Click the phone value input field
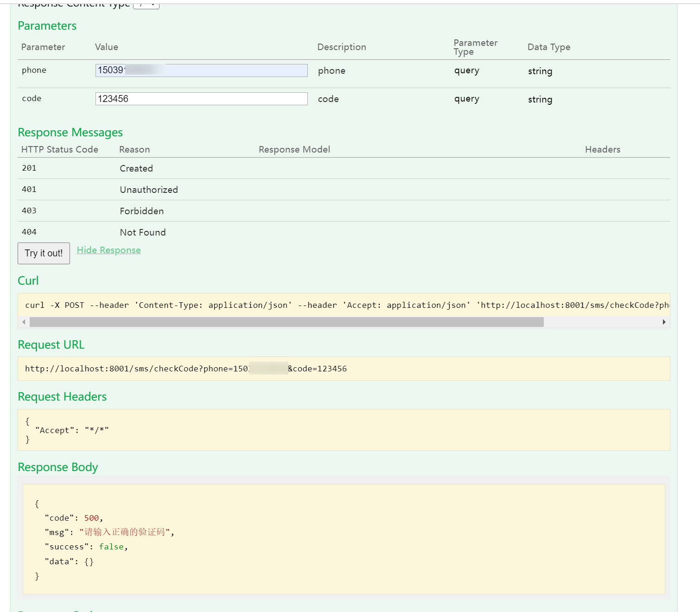Viewport: 700px width, 612px height. coord(201,70)
